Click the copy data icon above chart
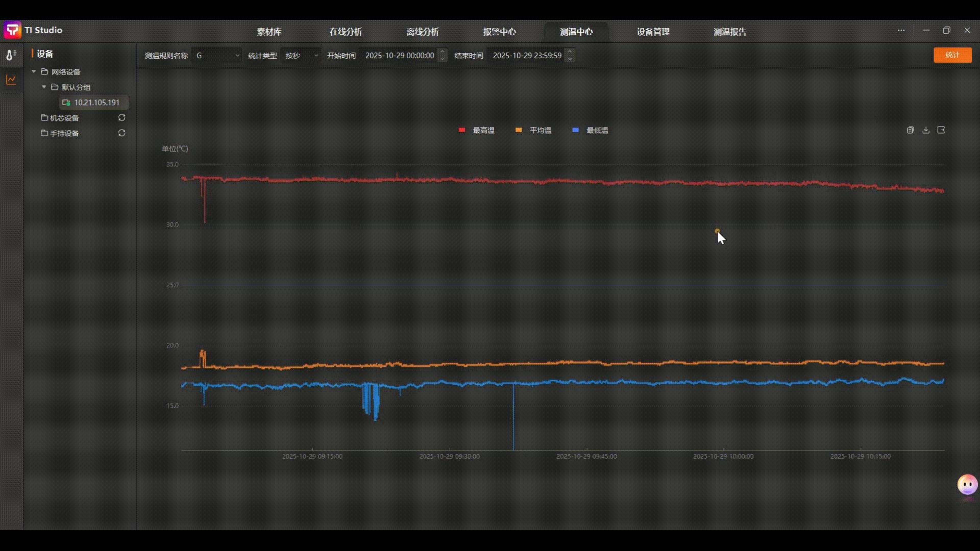This screenshot has height=551, width=980. pos(910,130)
